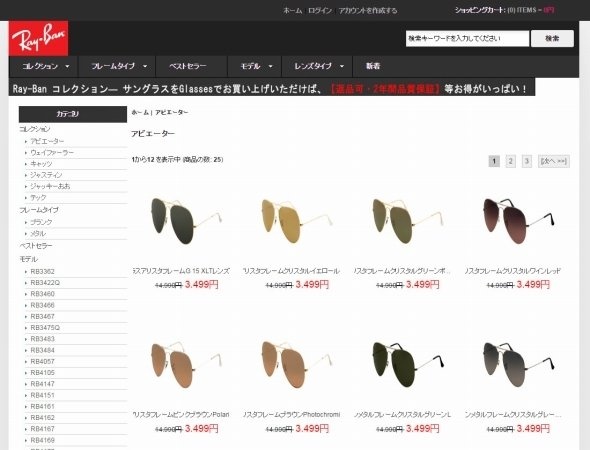The image size is (590, 450).
Task: Click the 次へ next page button
Action: 554,161
